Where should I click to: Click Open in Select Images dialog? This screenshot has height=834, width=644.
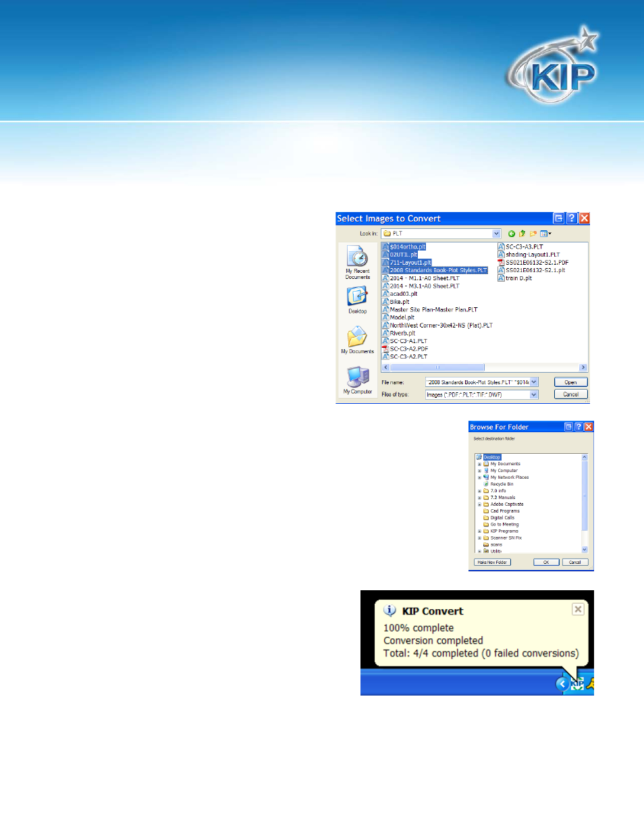pyautogui.click(x=571, y=382)
